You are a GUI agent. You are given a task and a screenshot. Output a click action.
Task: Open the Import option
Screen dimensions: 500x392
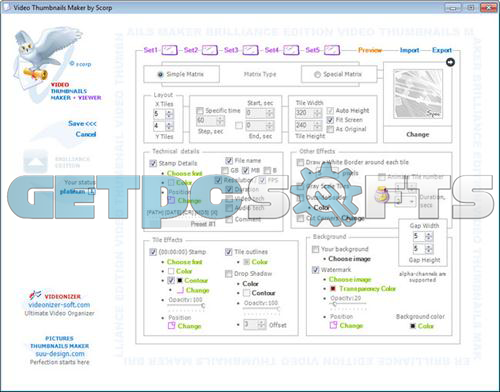click(x=410, y=50)
